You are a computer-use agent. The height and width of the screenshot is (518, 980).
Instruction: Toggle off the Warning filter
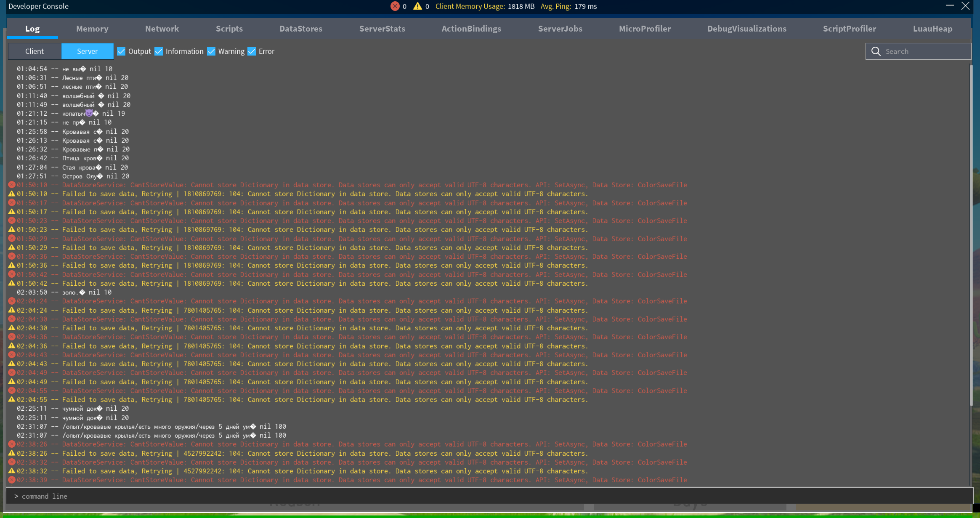click(211, 51)
